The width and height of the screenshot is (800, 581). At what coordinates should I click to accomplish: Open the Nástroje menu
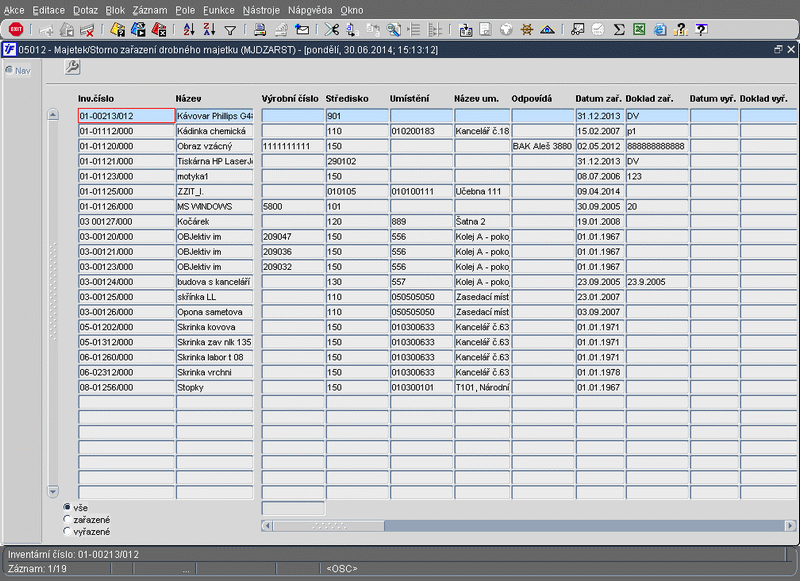261,8
